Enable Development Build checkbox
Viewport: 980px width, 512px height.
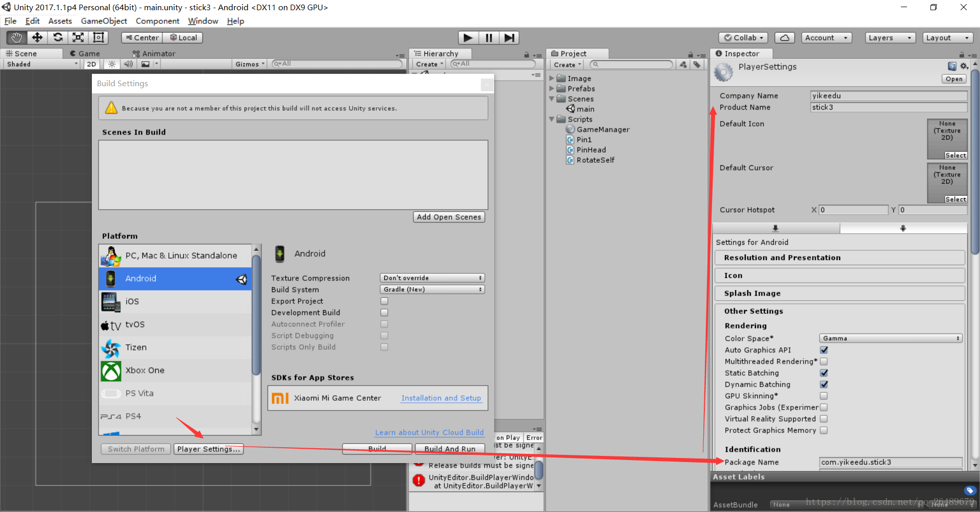point(384,313)
